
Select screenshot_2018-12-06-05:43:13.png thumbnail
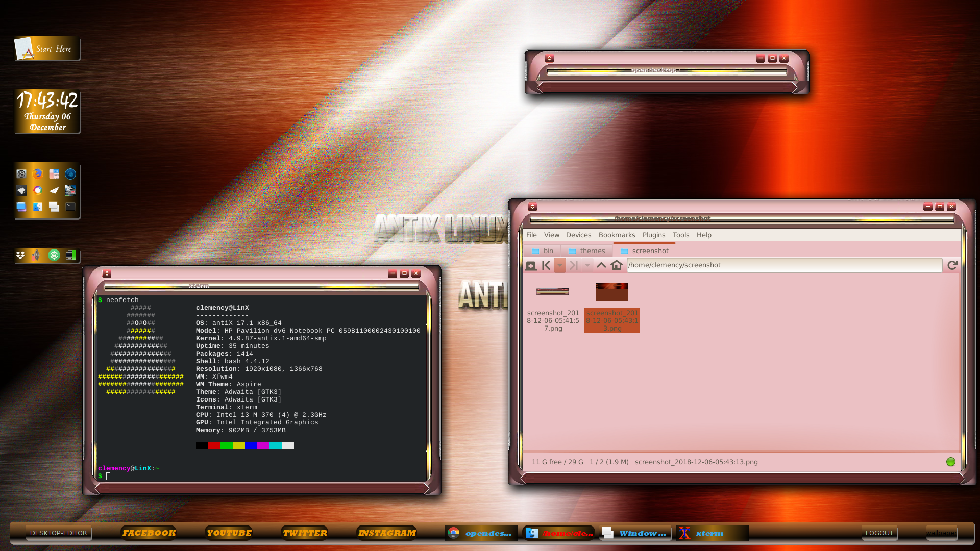tap(612, 292)
